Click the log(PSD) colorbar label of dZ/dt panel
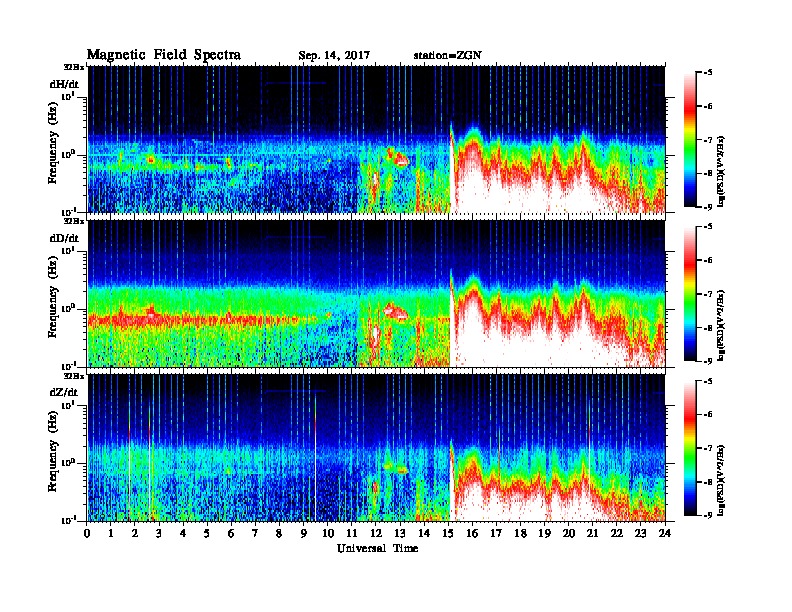This screenshot has height=612, width=792. [x=722, y=480]
